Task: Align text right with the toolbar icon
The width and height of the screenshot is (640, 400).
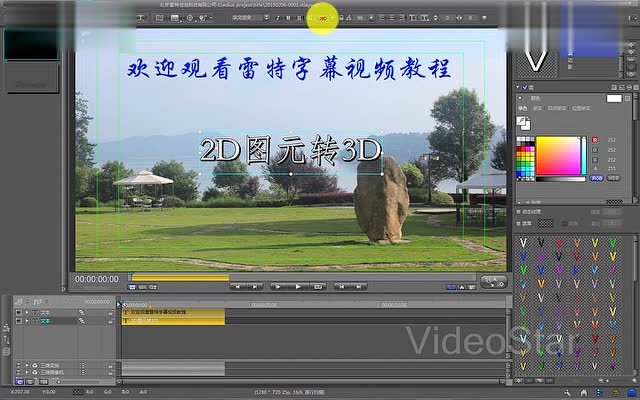Action: 402,18
